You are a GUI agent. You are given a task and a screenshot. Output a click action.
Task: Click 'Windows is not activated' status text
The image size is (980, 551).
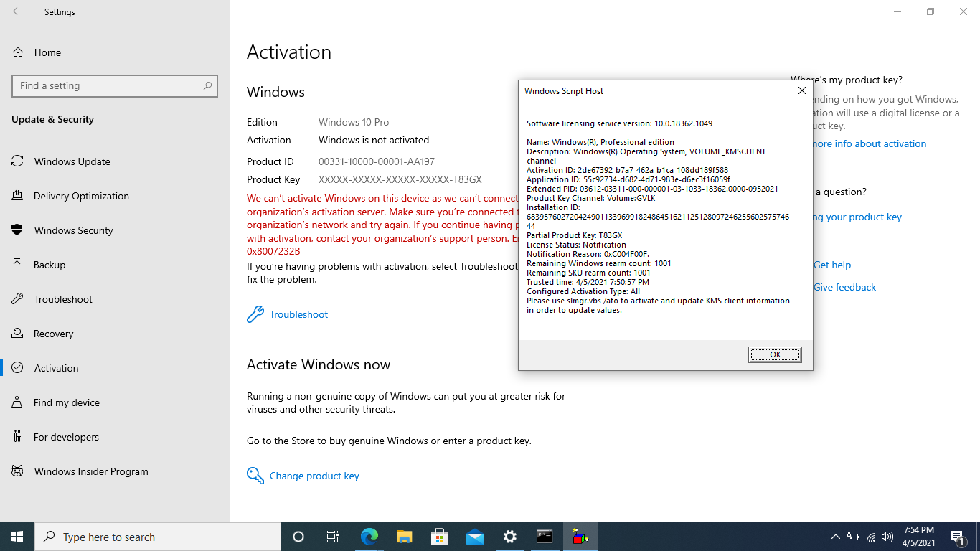[374, 140]
